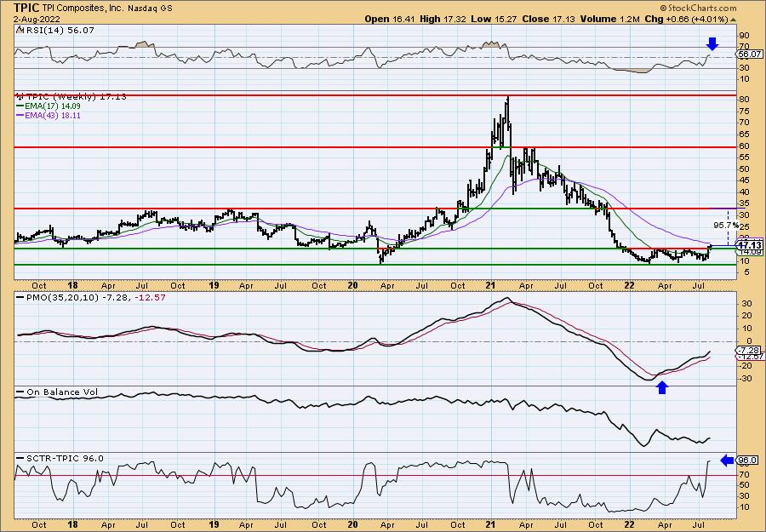Select the 'Volume 1.2M' header value
This screenshot has height=532, width=766.
pos(610,19)
